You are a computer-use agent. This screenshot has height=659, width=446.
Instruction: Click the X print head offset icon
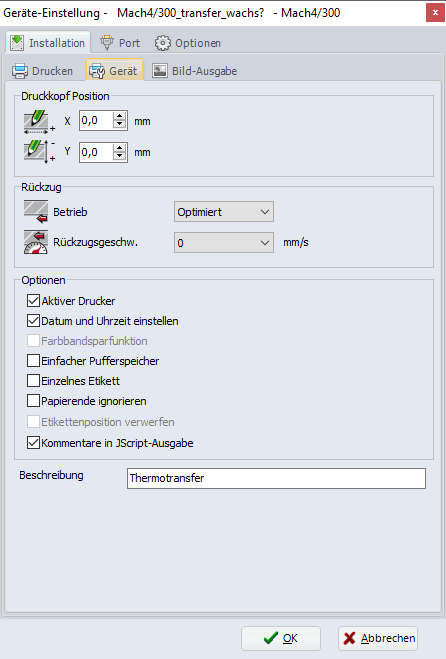click(x=39, y=121)
